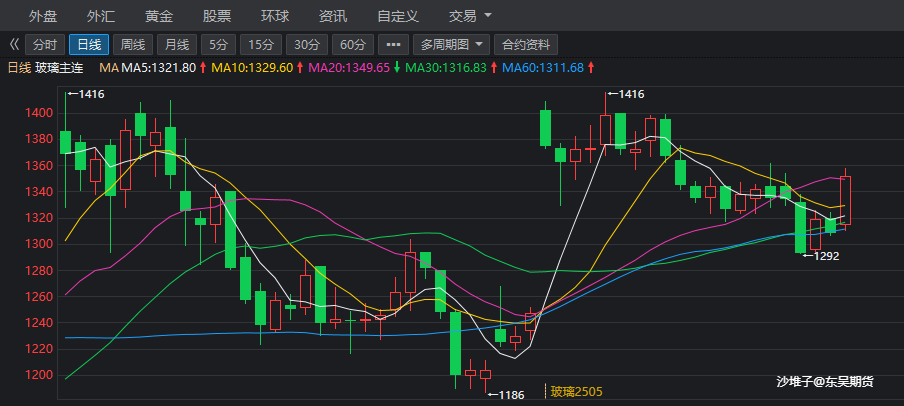Open more periods ellipsis button
The height and width of the screenshot is (406, 904).
(393, 44)
